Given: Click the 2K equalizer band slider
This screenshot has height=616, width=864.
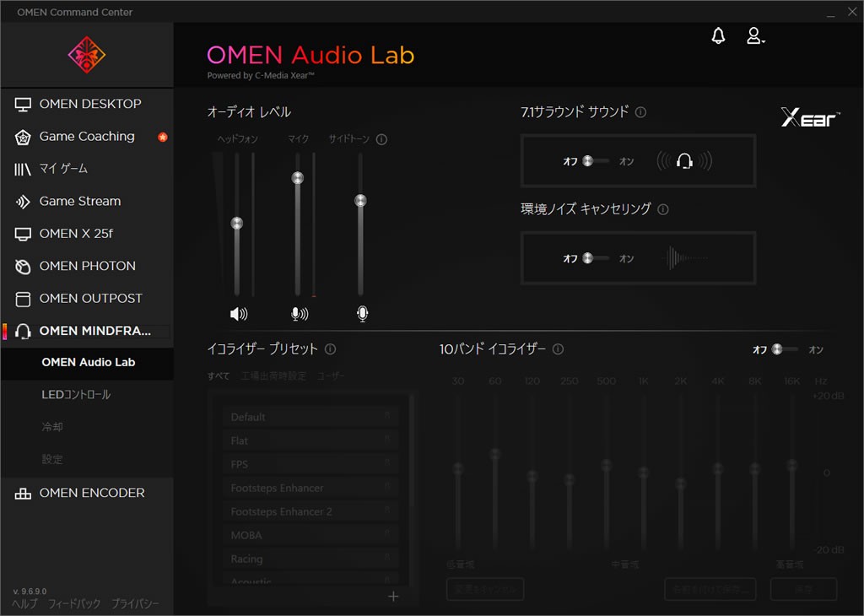Looking at the screenshot, I should coord(681,484).
